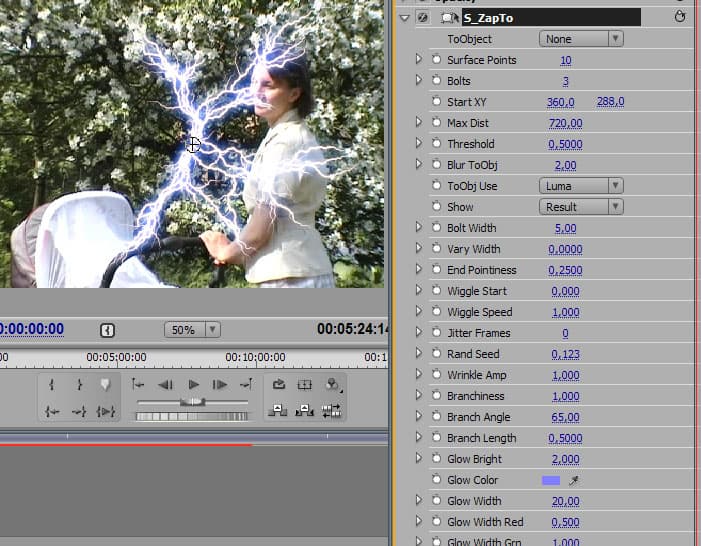Image resolution: width=701 pixels, height=546 pixels.
Task: Step back one frame
Action: [x=165, y=385]
